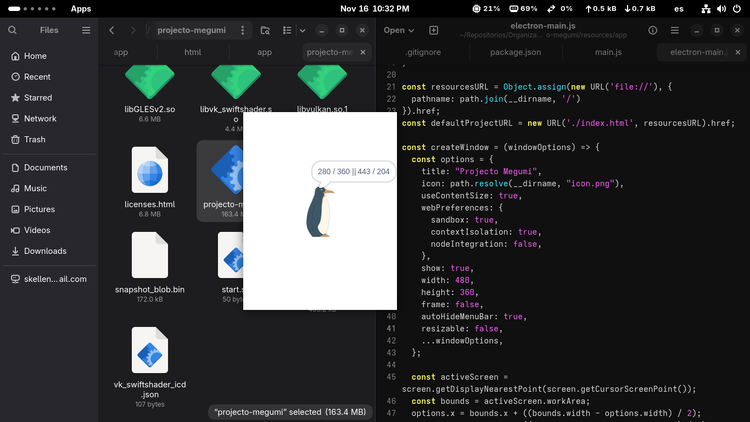Switch keyboard layout es indicator

tap(679, 9)
